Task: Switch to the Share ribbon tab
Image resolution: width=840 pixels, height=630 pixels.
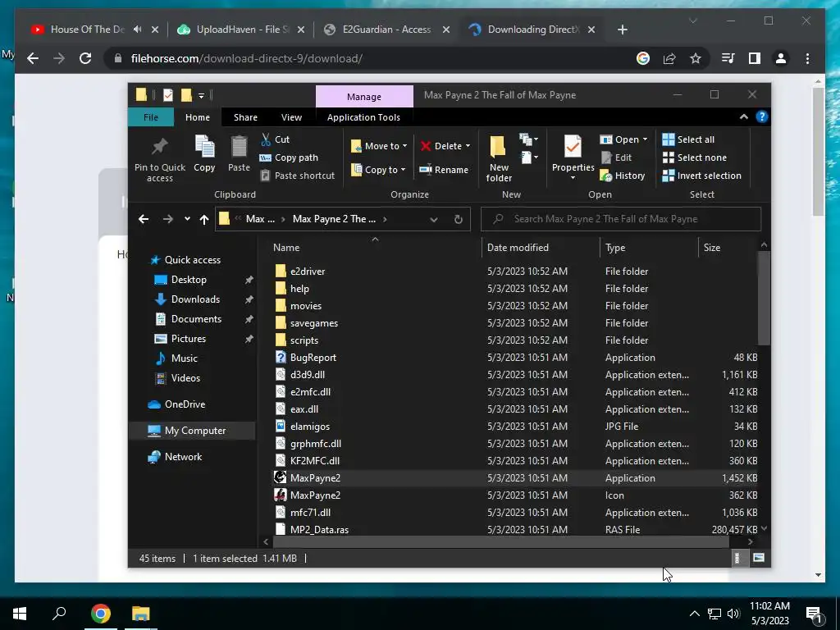Action: [245, 117]
